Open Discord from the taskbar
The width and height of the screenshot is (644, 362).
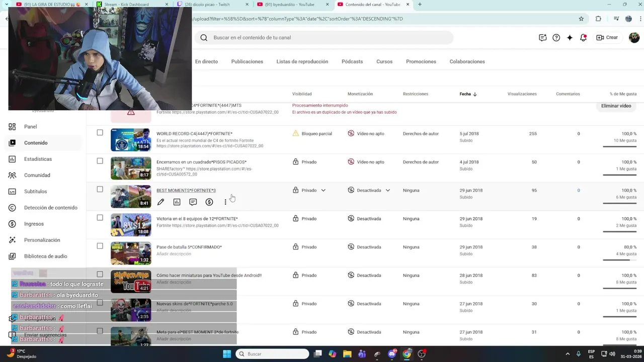tap(392, 354)
